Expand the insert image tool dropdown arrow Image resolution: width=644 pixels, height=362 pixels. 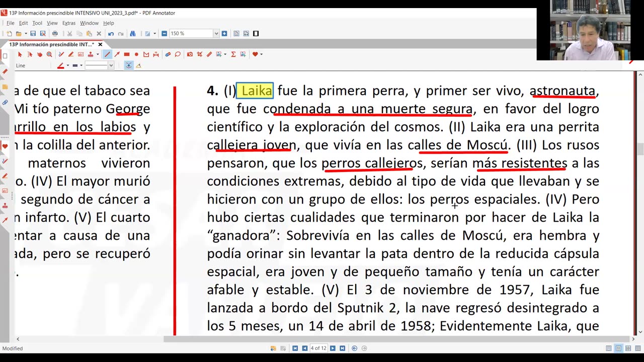(225, 54)
